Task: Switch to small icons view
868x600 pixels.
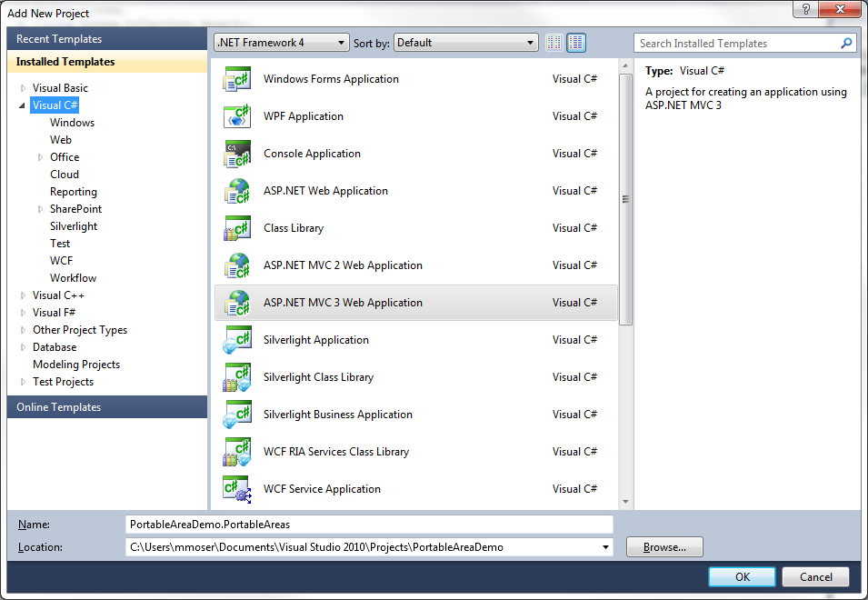Action: (x=554, y=43)
